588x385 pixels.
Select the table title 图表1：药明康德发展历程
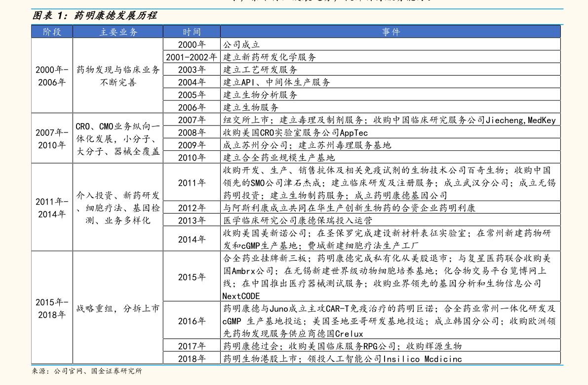coord(94,16)
